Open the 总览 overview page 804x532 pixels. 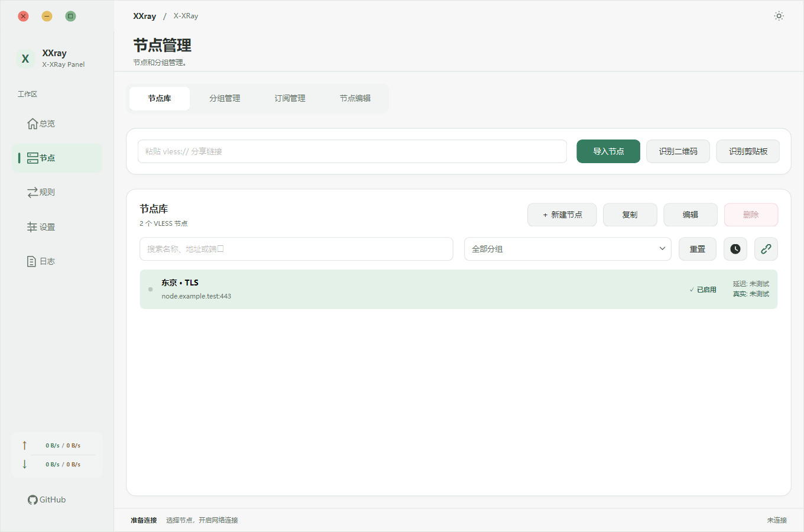coord(57,124)
